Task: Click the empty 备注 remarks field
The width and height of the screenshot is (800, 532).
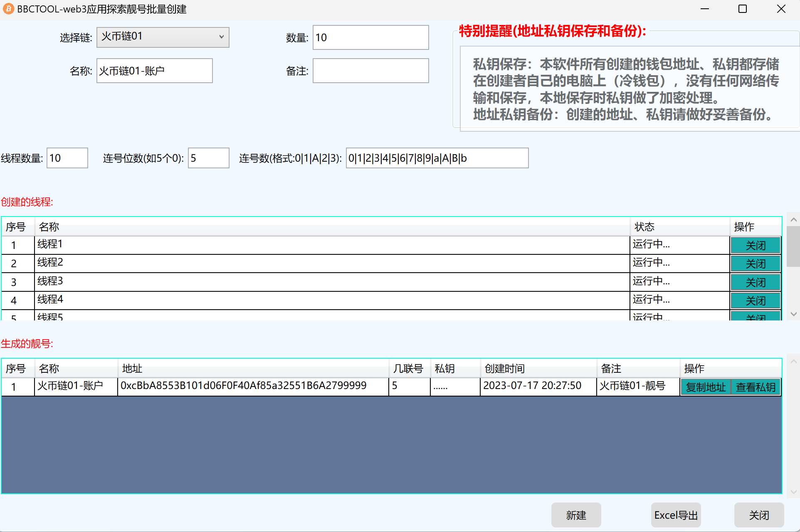Action: (370, 71)
